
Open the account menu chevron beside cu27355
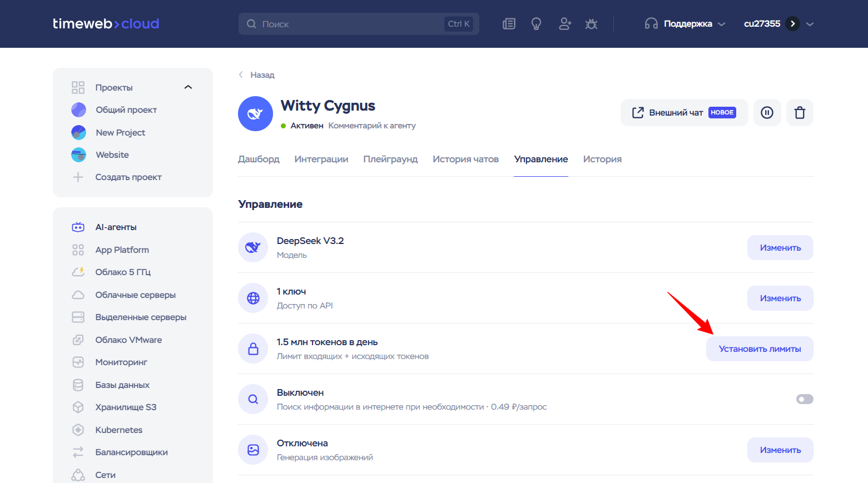[810, 24]
